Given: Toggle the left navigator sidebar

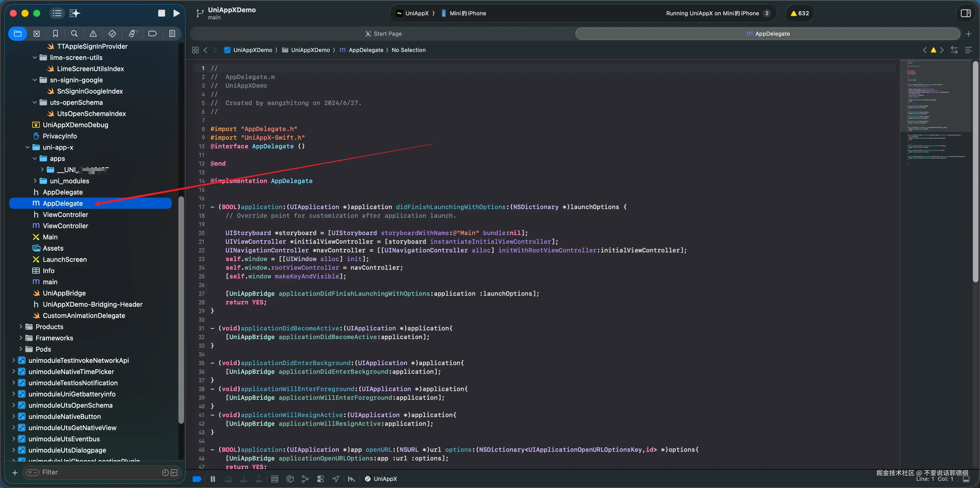Looking at the screenshot, I should 57,13.
